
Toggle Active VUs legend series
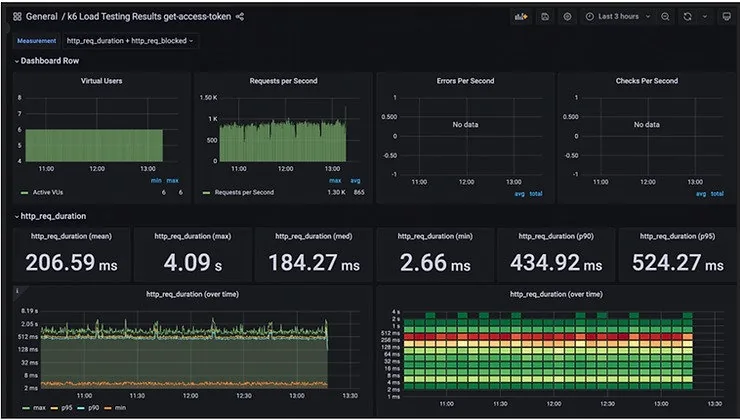click(48, 193)
